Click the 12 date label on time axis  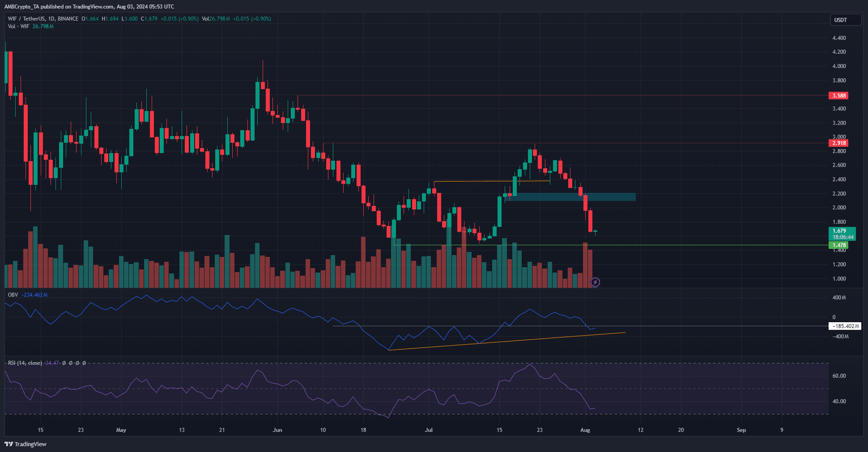pos(641,430)
